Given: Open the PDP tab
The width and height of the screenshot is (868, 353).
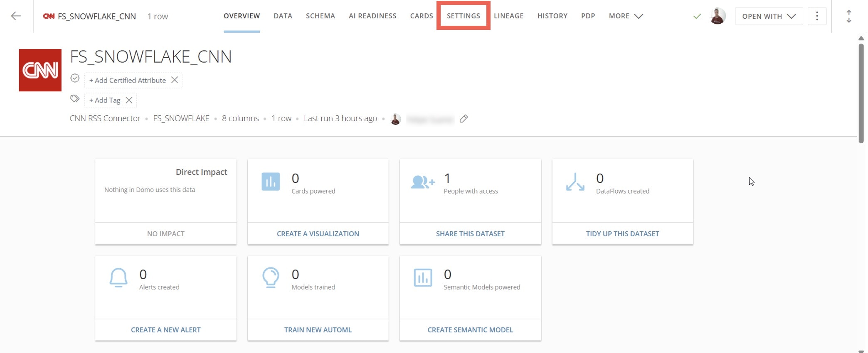Looking at the screenshot, I should click(x=588, y=16).
